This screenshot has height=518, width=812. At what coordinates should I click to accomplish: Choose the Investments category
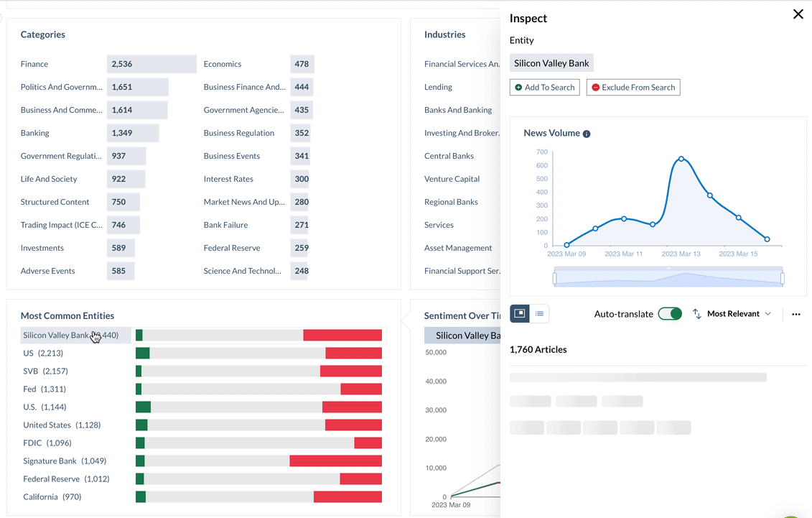coord(42,248)
